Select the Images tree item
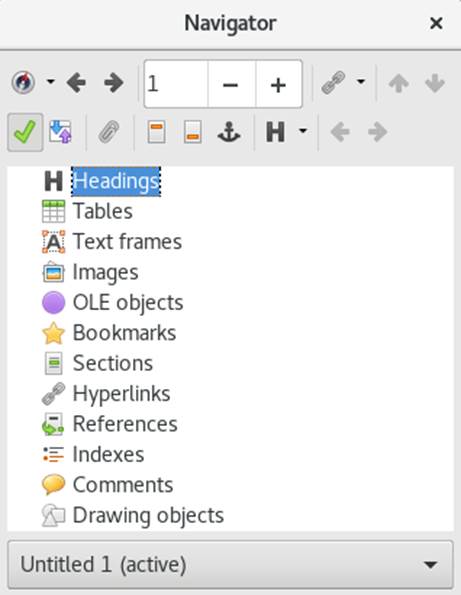This screenshot has height=595, width=461. [x=105, y=272]
